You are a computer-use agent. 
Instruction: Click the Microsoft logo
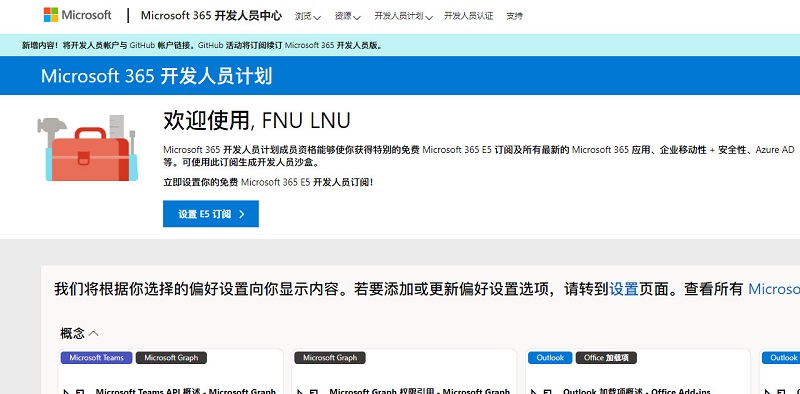click(77, 15)
